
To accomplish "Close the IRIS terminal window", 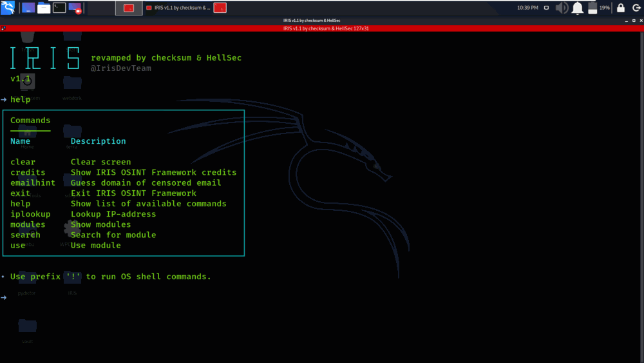I will (641, 21).
